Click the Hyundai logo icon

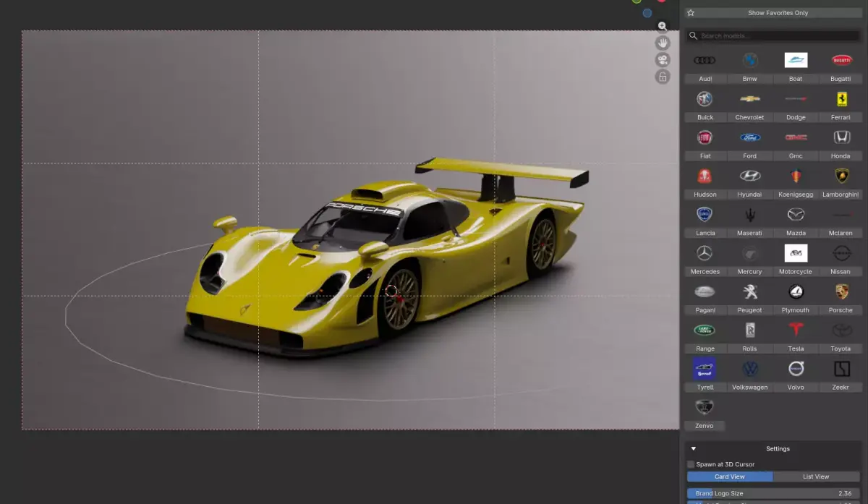tap(750, 176)
